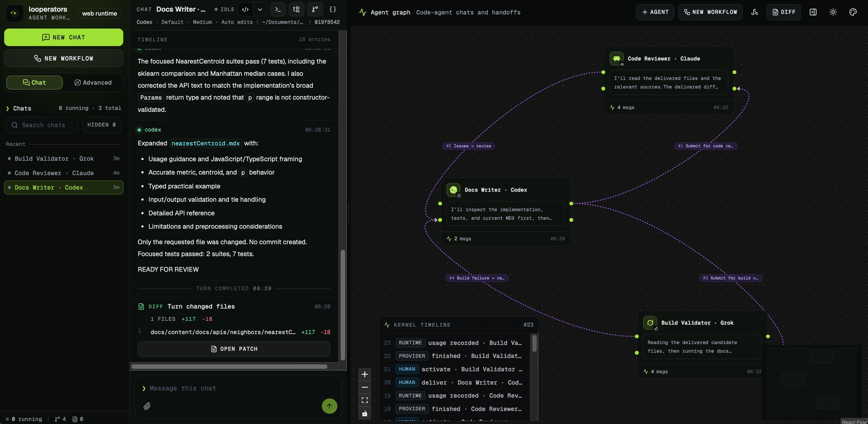Click the Build Validator node avatar icon
This screenshot has width=868, height=424.
pyautogui.click(x=650, y=323)
